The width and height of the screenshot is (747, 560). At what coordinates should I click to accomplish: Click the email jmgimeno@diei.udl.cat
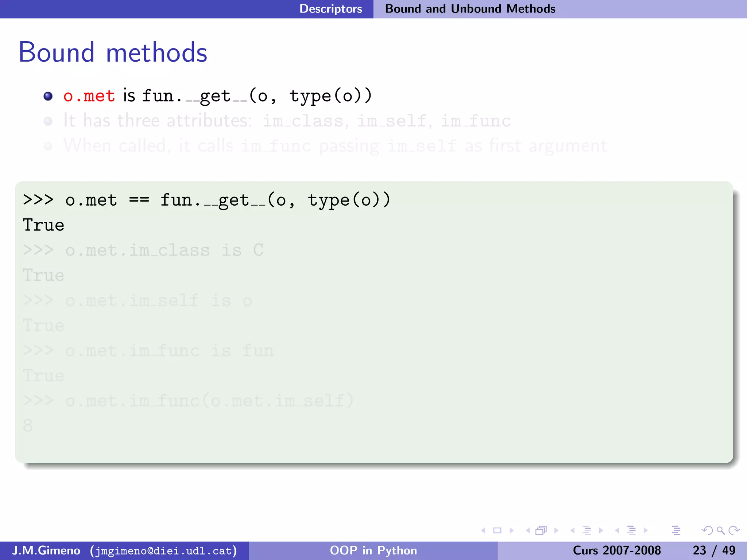click(164, 551)
